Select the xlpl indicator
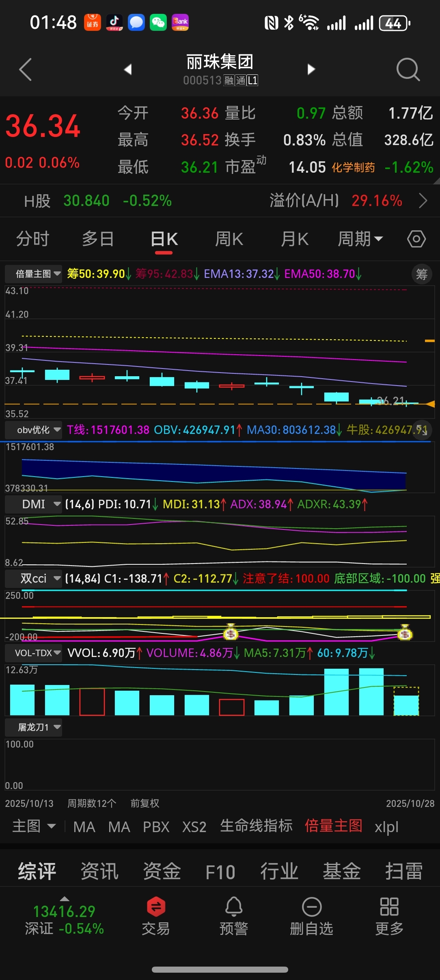 pyautogui.click(x=386, y=827)
